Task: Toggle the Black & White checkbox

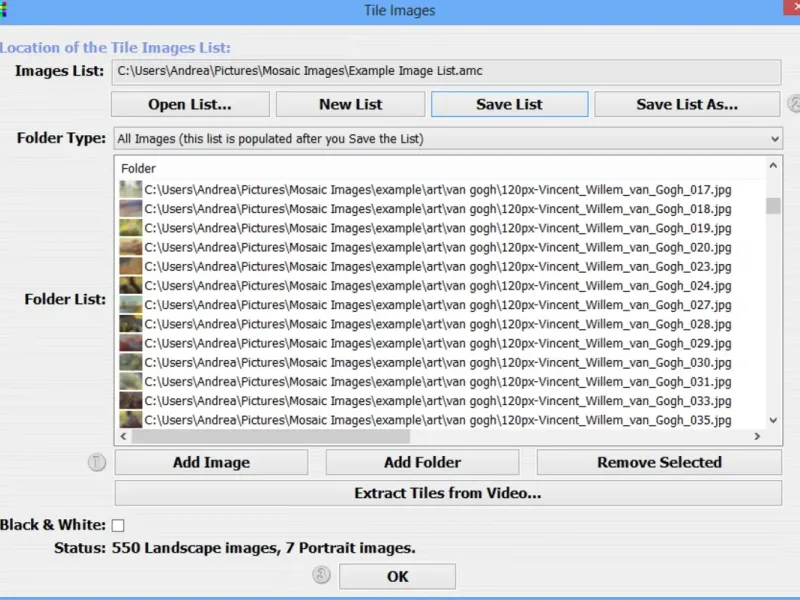Action: pos(118,525)
